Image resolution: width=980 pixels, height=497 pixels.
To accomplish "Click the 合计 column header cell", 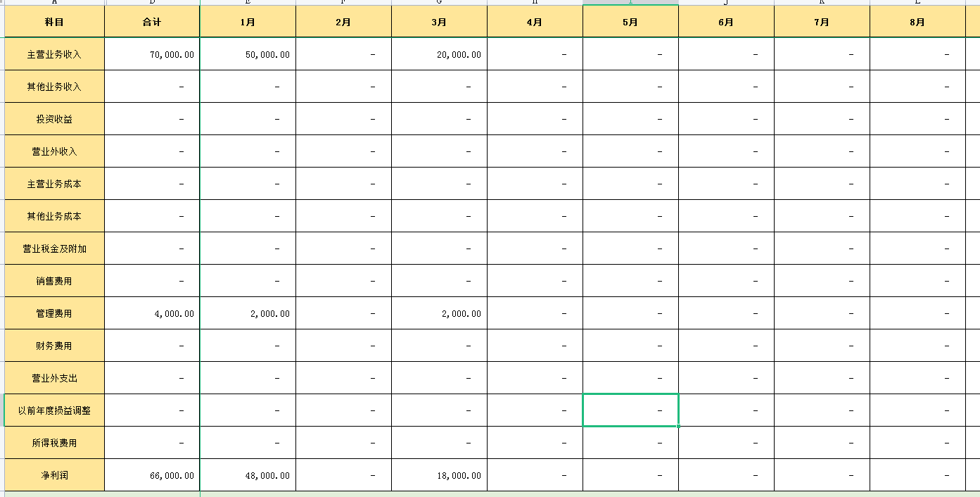I will (x=152, y=21).
